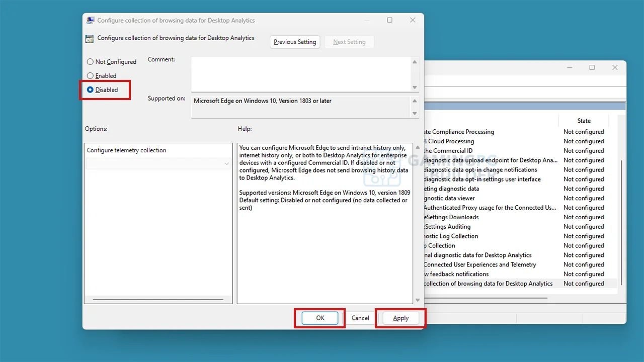Click the policy setting icon beside heading
The image size is (644, 362).
point(90,39)
